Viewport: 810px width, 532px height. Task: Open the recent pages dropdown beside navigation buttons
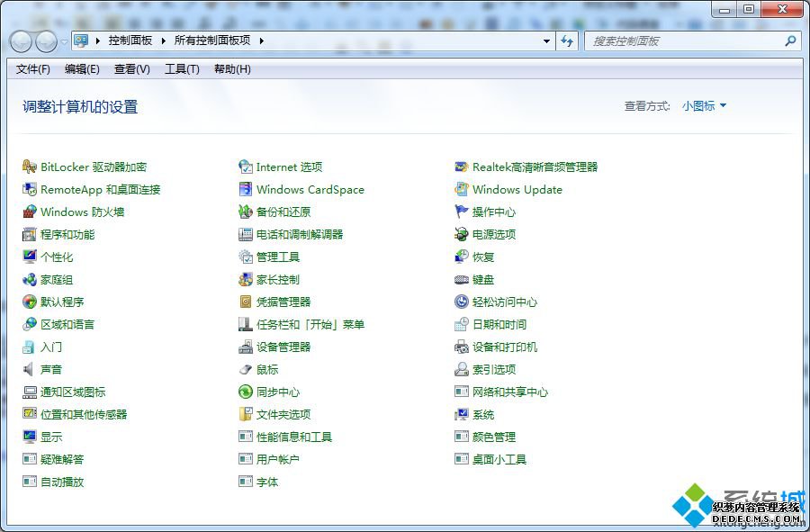pyautogui.click(x=64, y=41)
